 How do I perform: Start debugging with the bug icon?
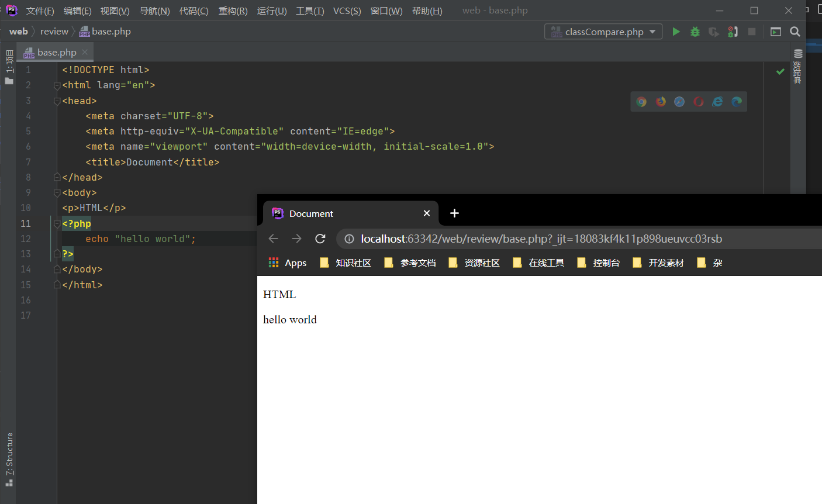[x=695, y=32]
